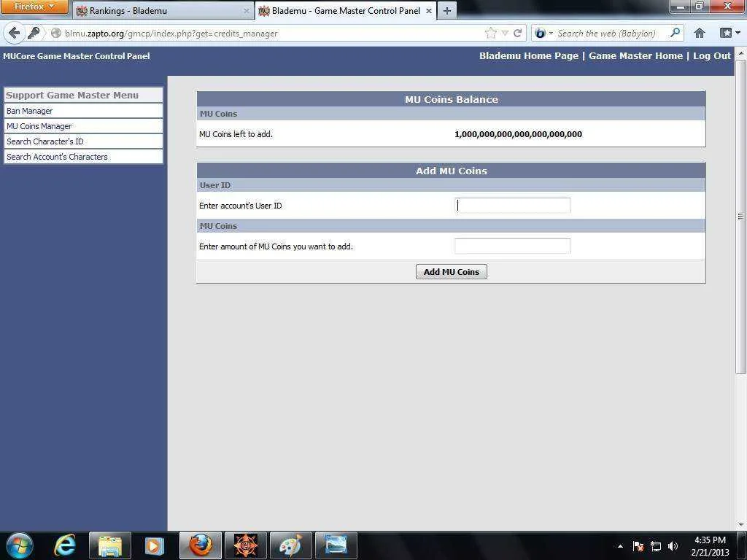Click the Log Out link

tap(712, 55)
